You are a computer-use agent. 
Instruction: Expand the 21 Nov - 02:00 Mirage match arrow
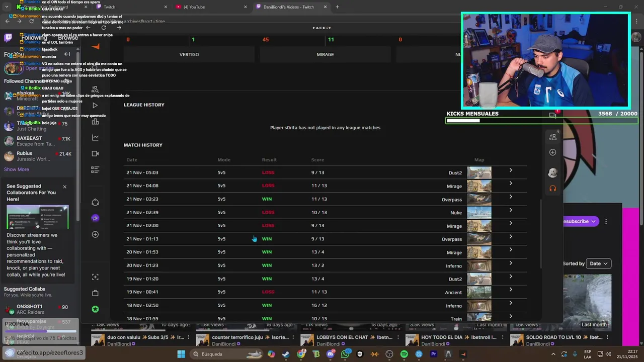pos(511,223)
